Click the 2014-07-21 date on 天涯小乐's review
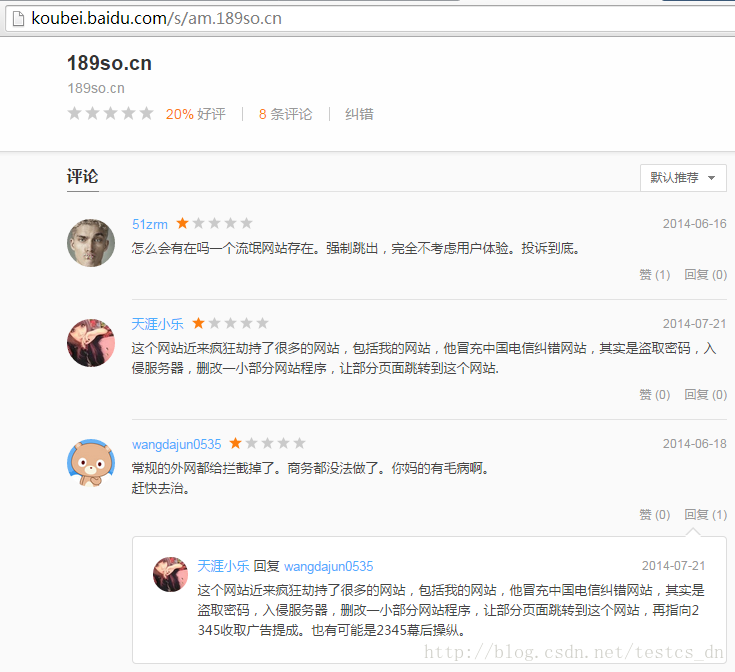This screenshot has width=735, height=672. coord(694,324)
